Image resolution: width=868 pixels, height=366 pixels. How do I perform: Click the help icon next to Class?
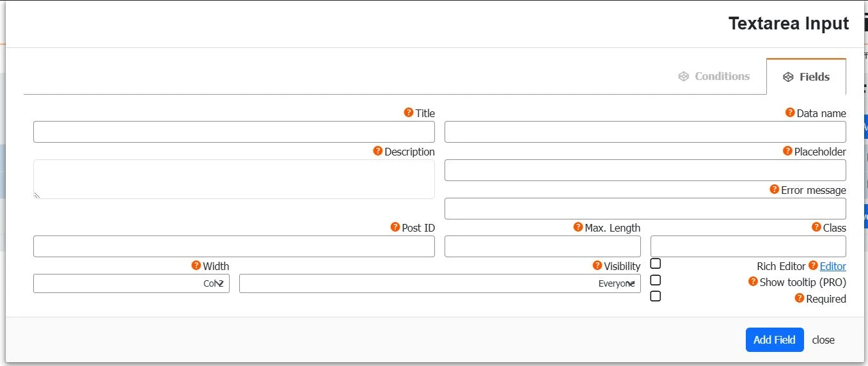(816, 227)
